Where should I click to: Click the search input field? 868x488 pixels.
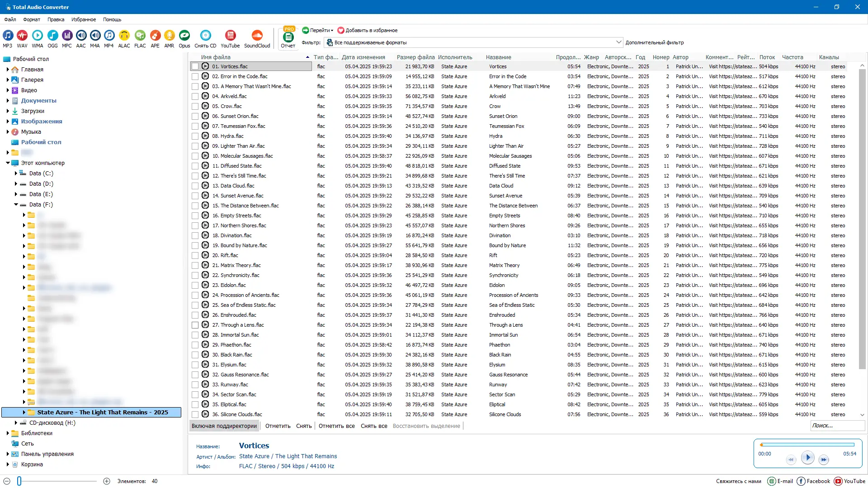pos(836,426)
